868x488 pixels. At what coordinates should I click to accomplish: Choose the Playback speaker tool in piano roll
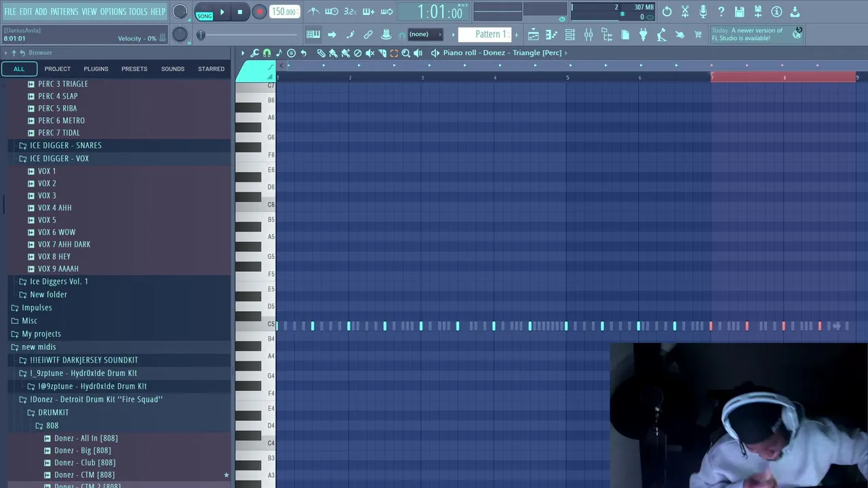click(x=418, y=53)
